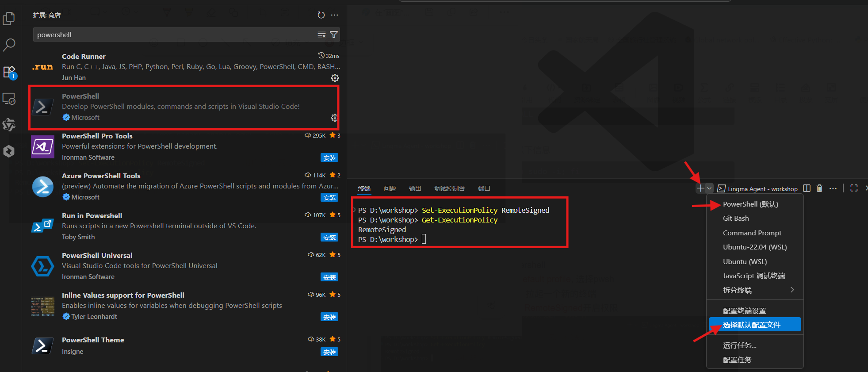Switch to the 终端 panel tab
868x372 pixels.
(364, 188)
